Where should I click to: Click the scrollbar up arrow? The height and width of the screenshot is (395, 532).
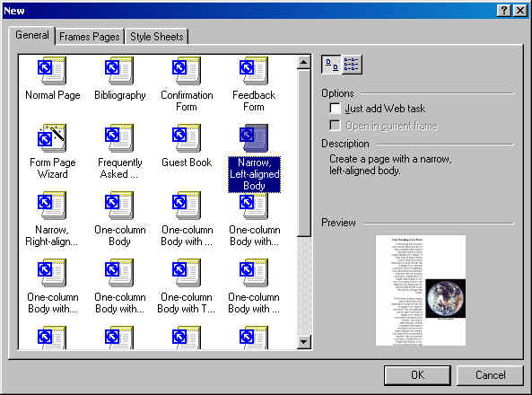[303, 62]
